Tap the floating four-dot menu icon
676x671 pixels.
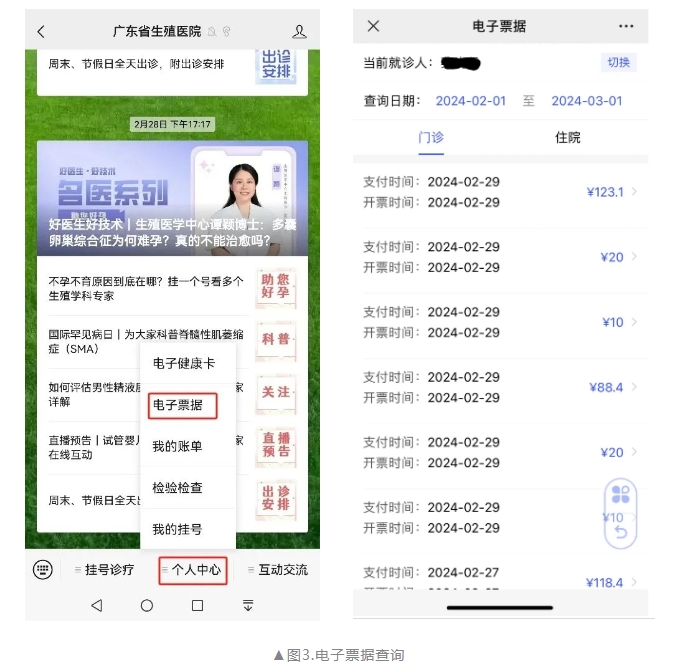click(620, 494)
